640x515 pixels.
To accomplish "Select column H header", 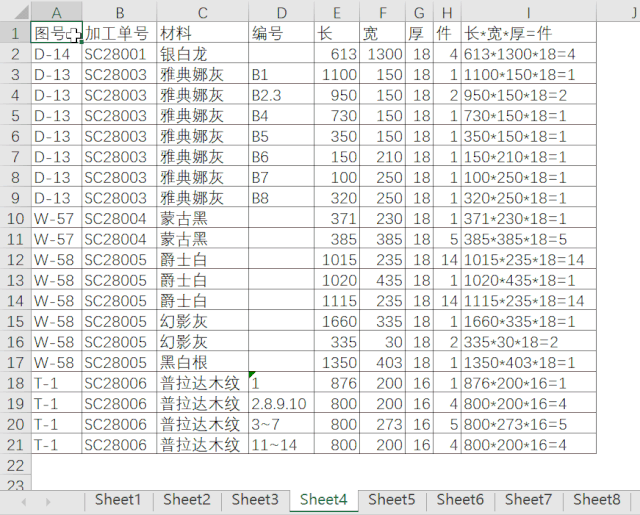I will point(447,12).
